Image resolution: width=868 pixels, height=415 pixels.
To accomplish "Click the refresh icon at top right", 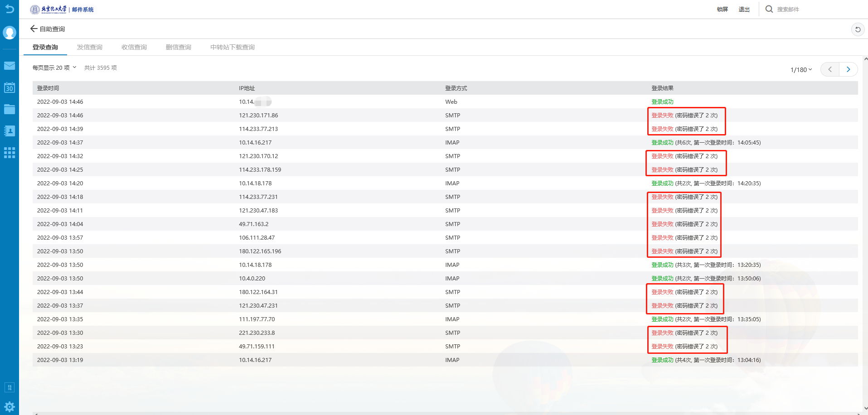I will [858, 29].
